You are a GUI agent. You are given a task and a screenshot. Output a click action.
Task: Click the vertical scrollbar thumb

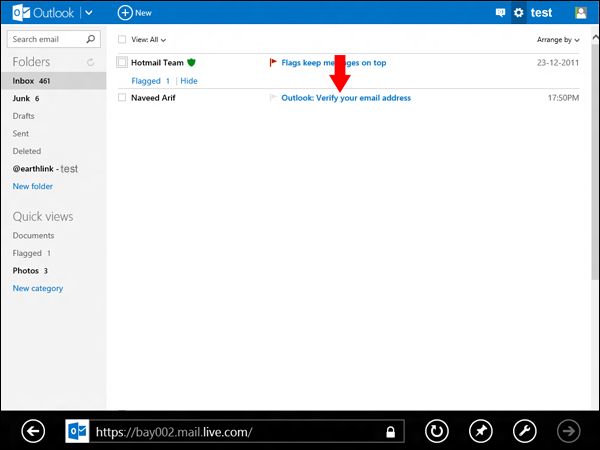(595, 161)
